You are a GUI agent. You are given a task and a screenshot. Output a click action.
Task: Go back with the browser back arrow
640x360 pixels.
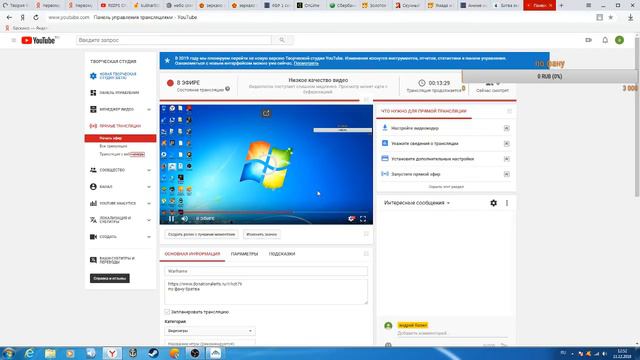click(x=9, y=18)
